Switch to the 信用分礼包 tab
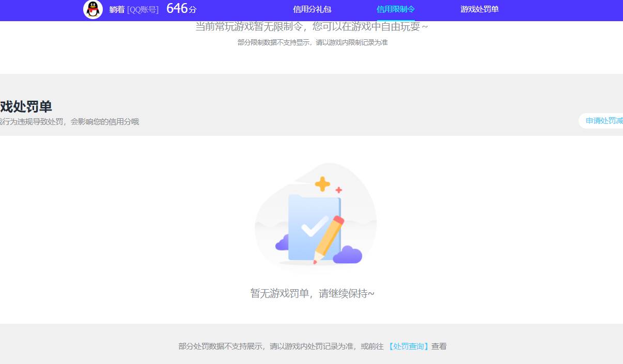Image resolution: width=623 pixels, height=364 pixels. [x=311, y=9]
